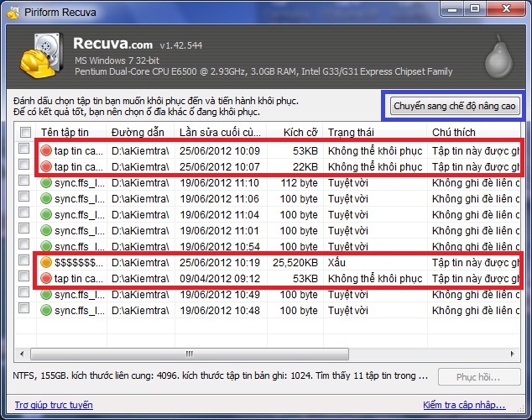Viewport: 532px width, 420px height.
Task: Click the green status icon of the 19/06/2012 11:01 file
Action: [x=46, y=230]
